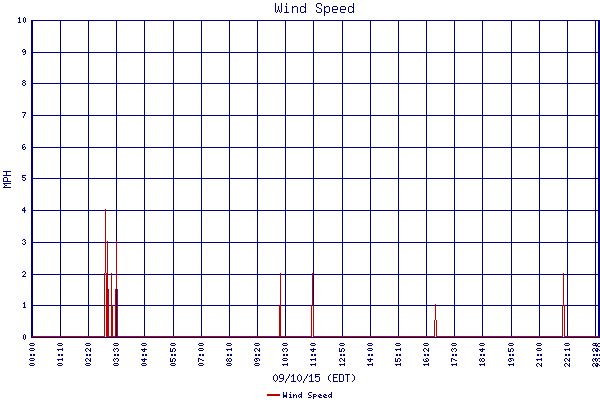Select the y-axis value '0'
This screenshot has height=400, width=600.
tap(24, 337)
